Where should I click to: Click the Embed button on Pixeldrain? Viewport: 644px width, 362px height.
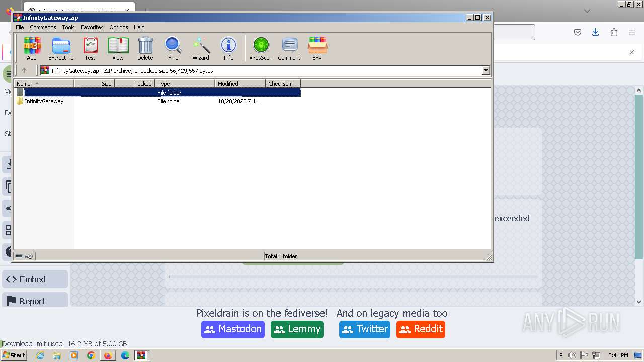click(35, 279)
